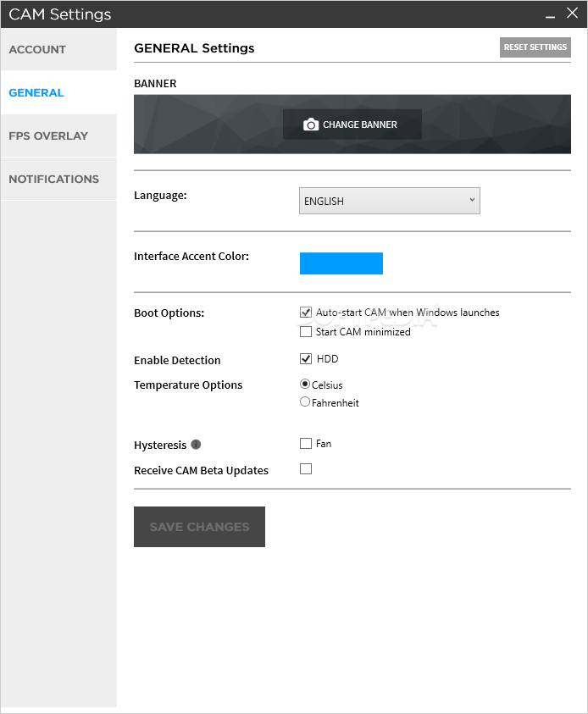Click the Enable Detection label
588x714 pixels.
pos(177,361)
